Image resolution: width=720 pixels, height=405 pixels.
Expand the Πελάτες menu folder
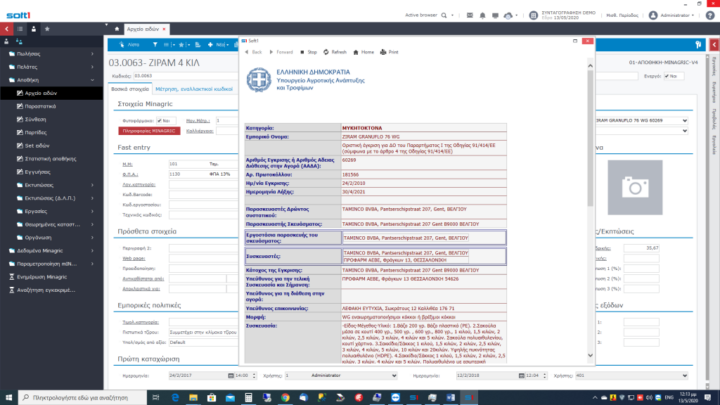pyautogui.click(x=51, y=67)
